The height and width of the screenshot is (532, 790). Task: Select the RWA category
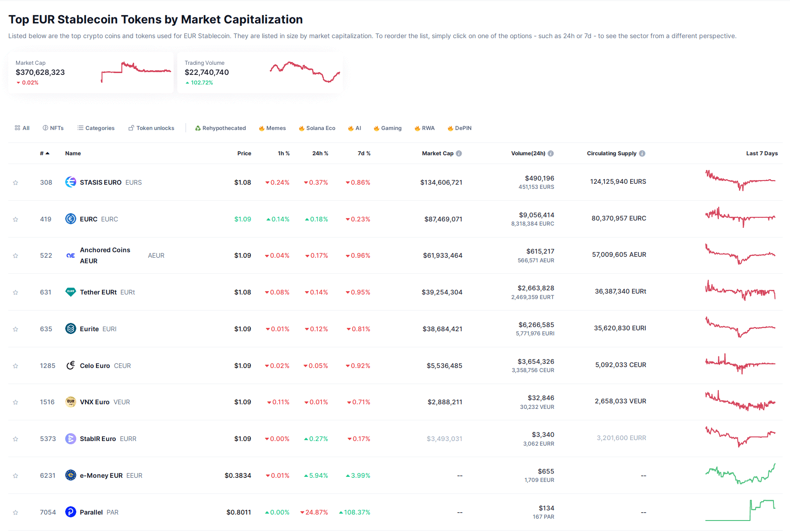[x=424, y=128]
